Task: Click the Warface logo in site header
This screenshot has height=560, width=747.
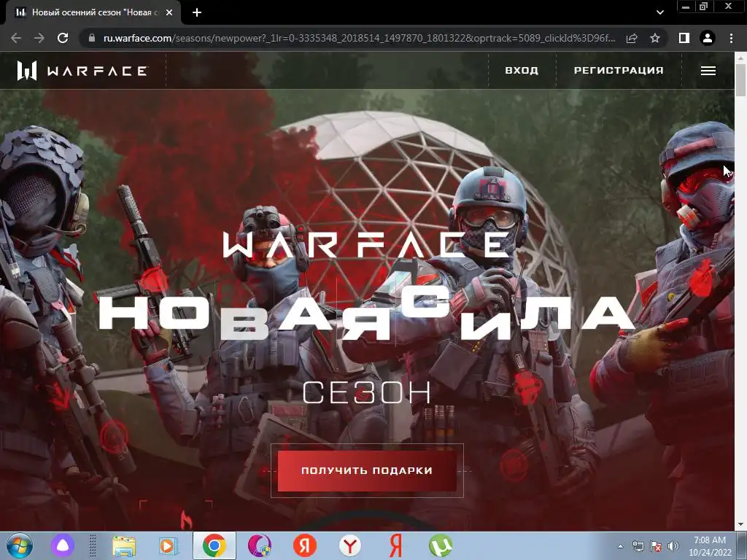Action: coord(82,71)
